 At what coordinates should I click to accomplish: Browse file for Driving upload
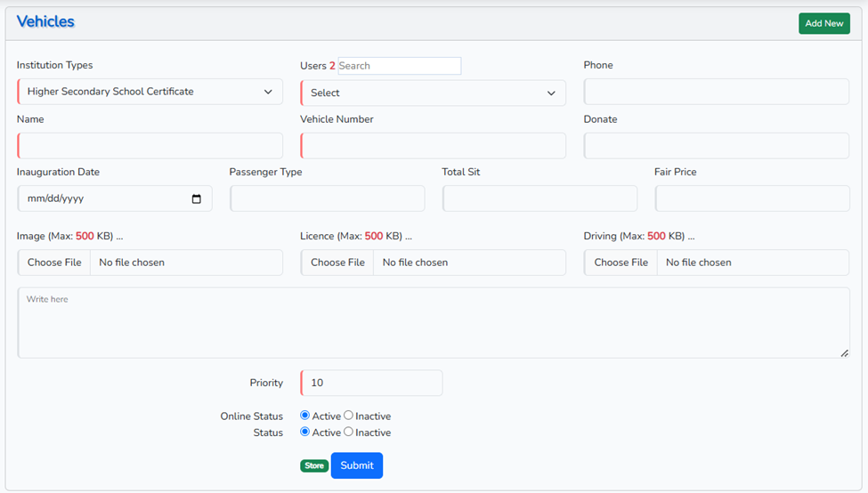(621, 263)
